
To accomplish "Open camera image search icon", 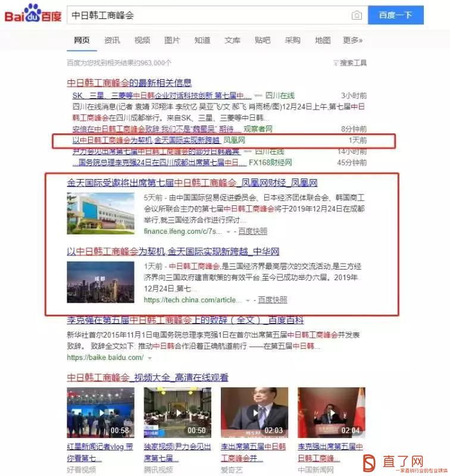I will 357,15.
